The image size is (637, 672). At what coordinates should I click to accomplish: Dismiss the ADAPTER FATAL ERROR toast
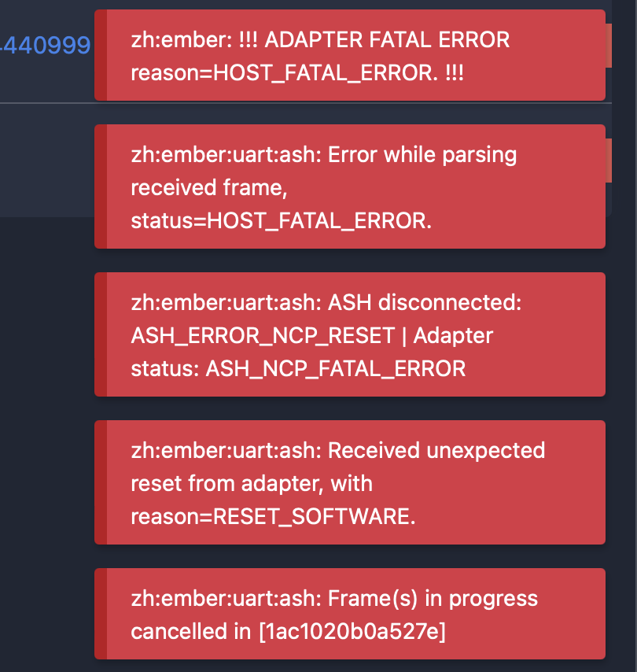tap(349, 55)
